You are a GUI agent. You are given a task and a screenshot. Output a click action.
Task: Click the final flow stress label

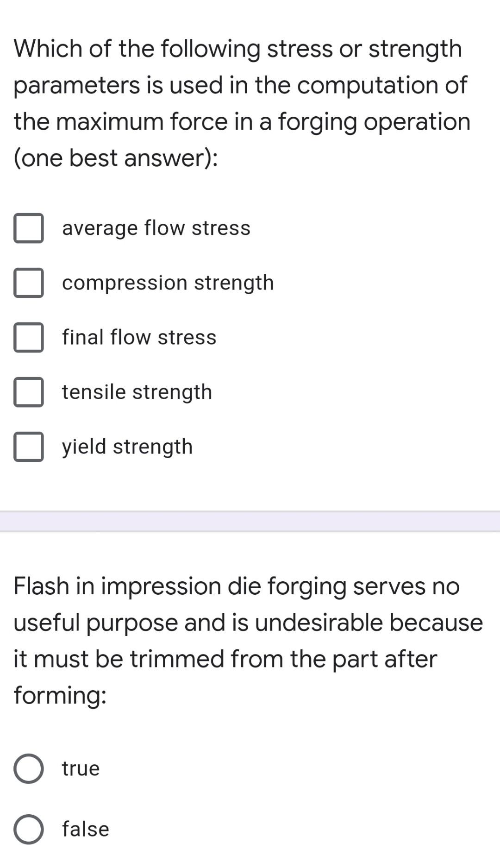point(139,337)
